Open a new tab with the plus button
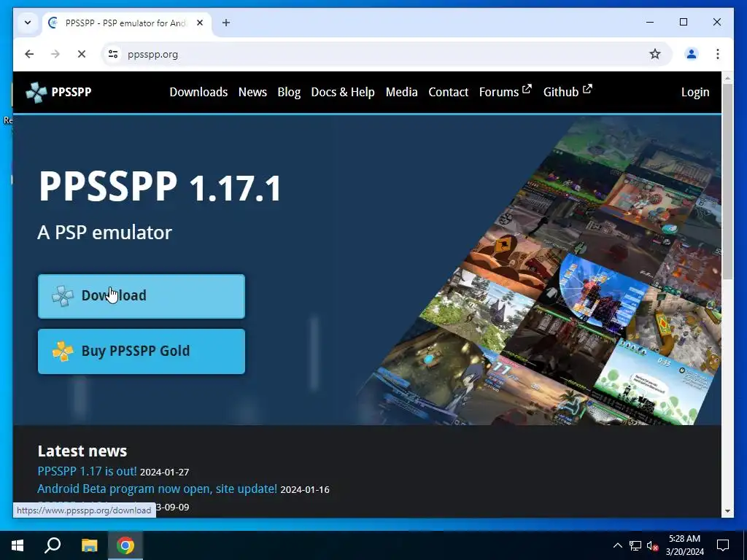This screenshot has height=560, width=747. tap(226, 23)
